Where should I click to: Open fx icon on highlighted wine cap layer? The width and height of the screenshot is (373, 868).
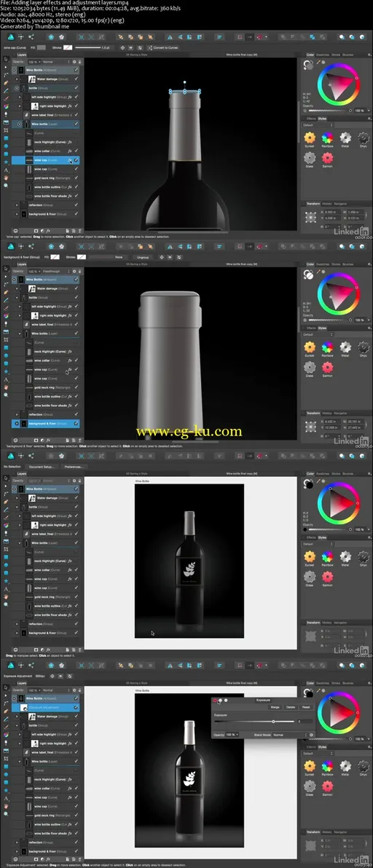(x=70, y=160)
